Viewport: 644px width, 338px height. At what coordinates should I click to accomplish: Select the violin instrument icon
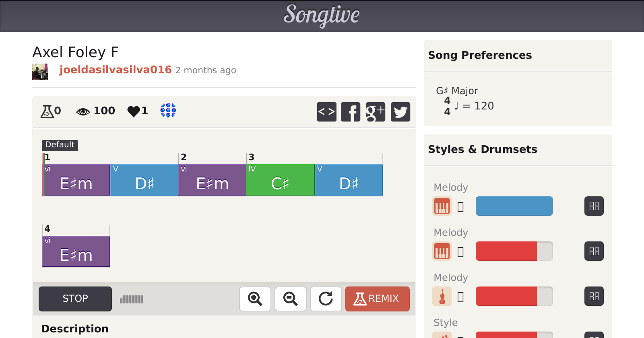[x=442, y=297]
